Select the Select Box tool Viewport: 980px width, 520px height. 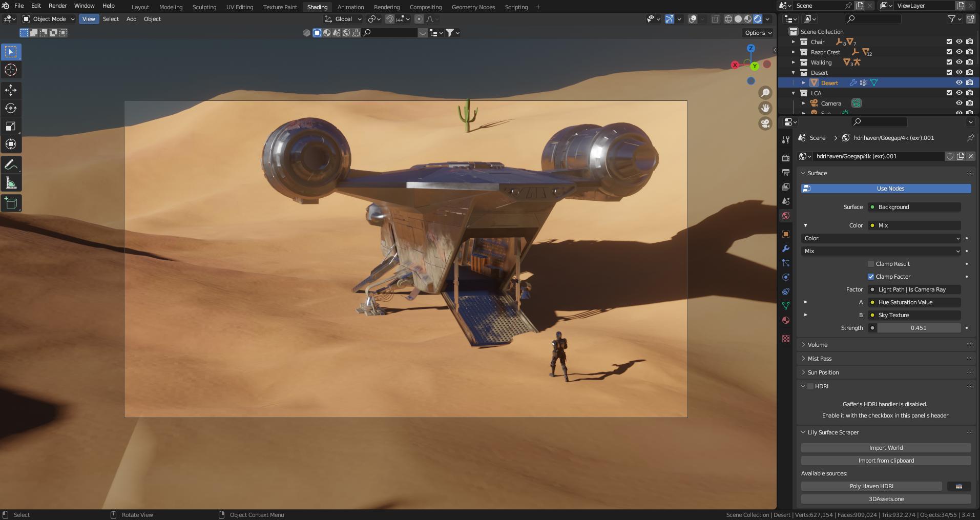[x=11, y=52]
